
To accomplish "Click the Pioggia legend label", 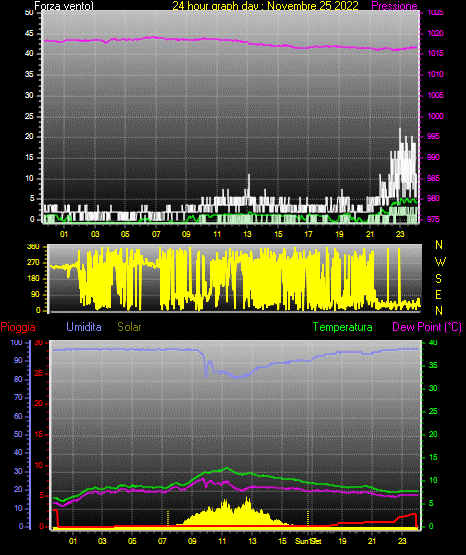I will coord(18,327).
